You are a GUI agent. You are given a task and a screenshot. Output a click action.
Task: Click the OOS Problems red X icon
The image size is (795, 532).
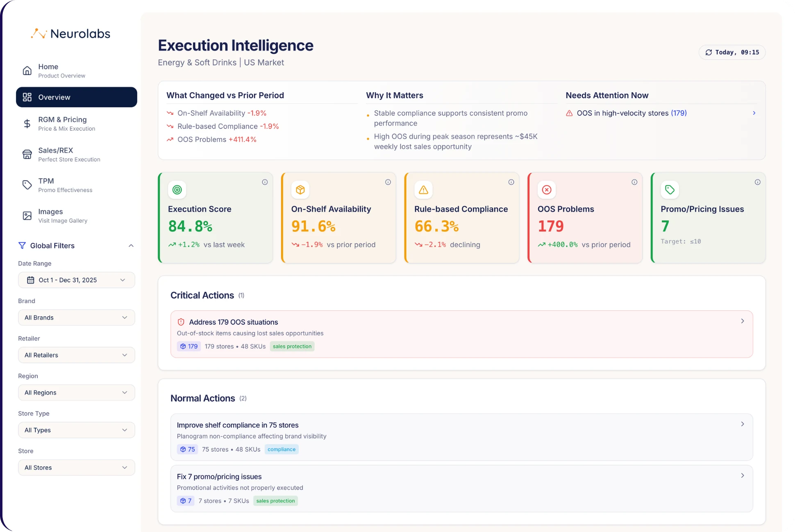tap(547, 190)
